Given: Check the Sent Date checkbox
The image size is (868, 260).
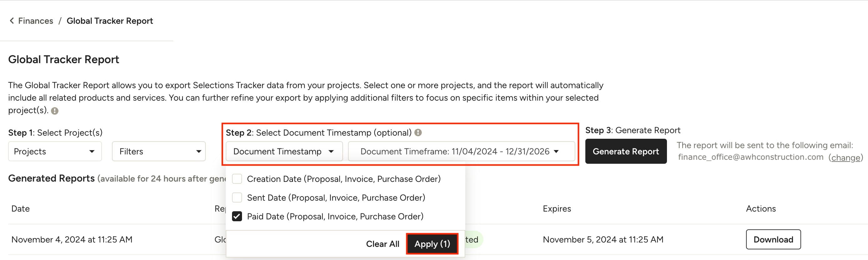Looking at the screenshot, I should point(237,198).
